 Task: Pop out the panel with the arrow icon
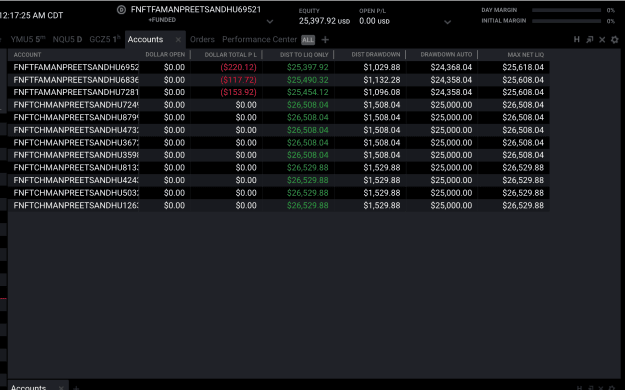[590, 39]
